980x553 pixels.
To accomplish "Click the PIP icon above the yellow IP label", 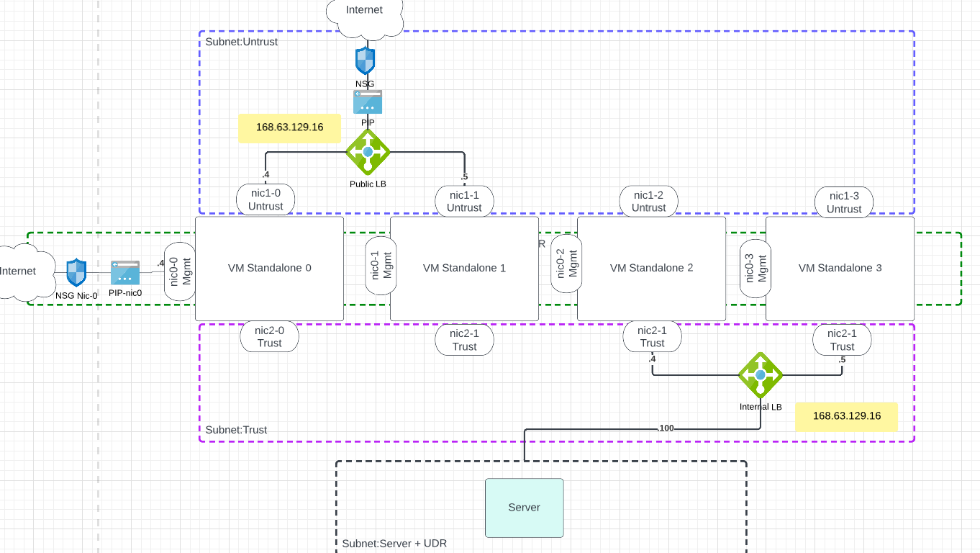I will [x=367, y=102].
